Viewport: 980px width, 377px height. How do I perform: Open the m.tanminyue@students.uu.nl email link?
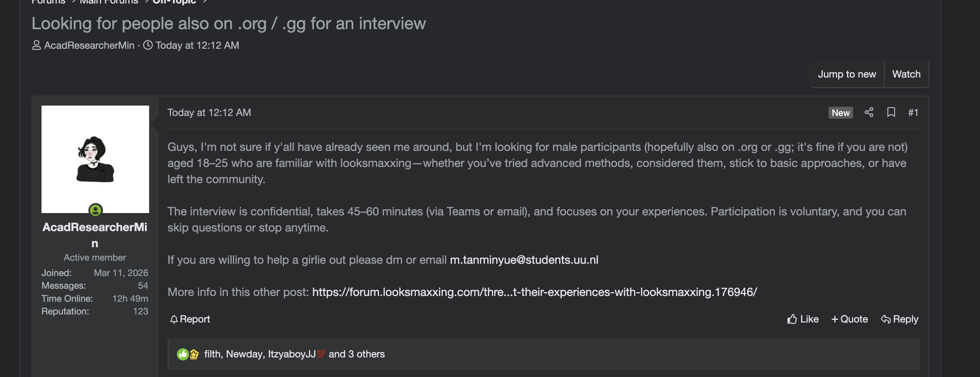tap(524, 260)
